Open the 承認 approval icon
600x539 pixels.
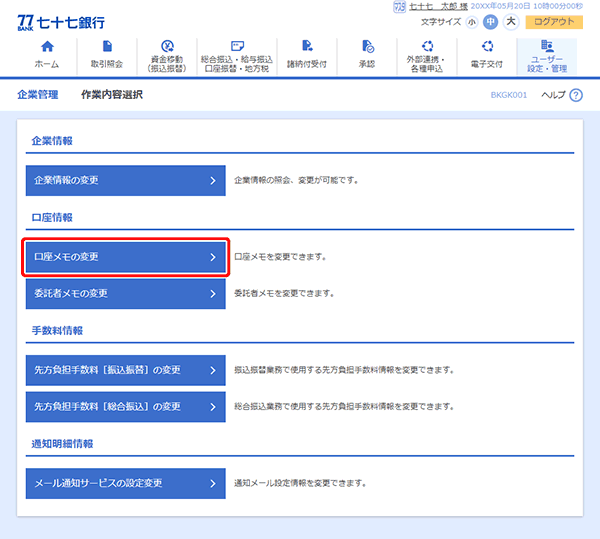(x=367, y=47)
